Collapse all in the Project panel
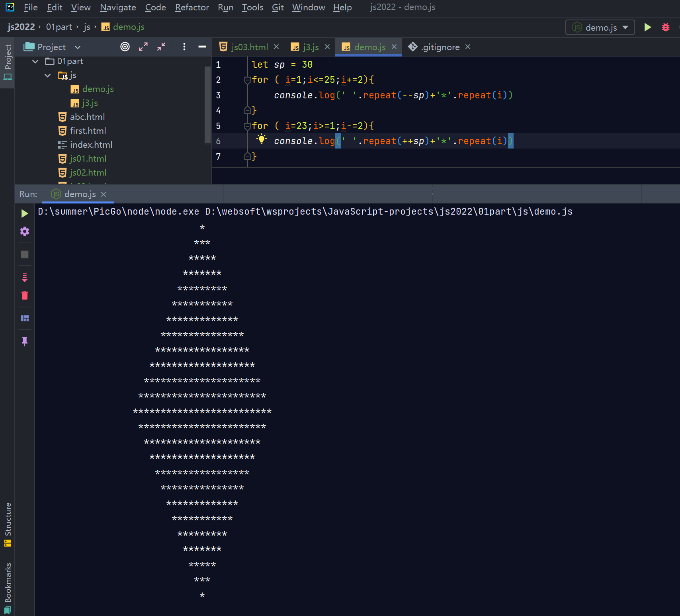The height and width of the screenshot is (616, 680). click(x=161, y=47)
